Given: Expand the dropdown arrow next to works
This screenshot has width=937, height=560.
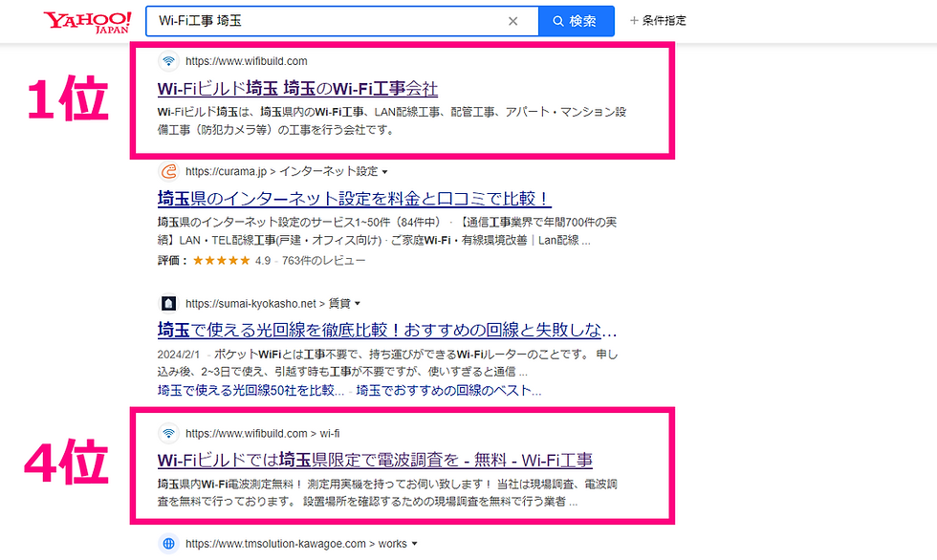Looking at the screenshot, I should pyautogui.click(x=414, y=545).
